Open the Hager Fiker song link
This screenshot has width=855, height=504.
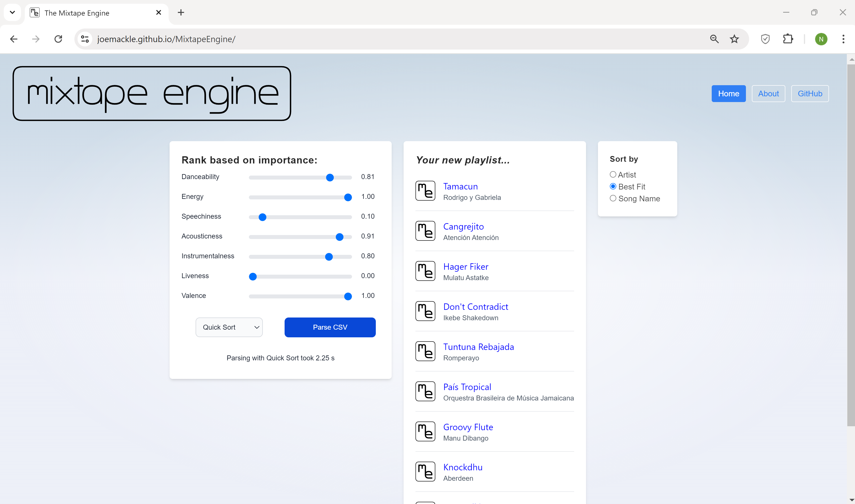466,266
